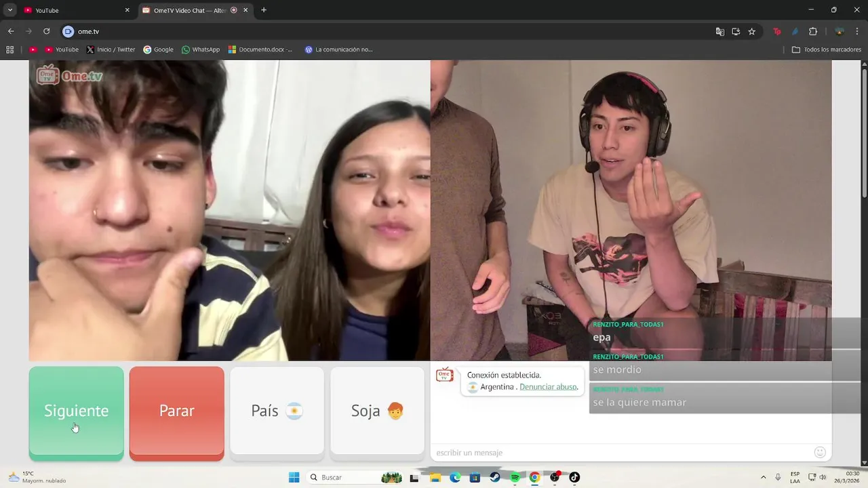
Task: Click the site information icon
Action: (68, 31)
